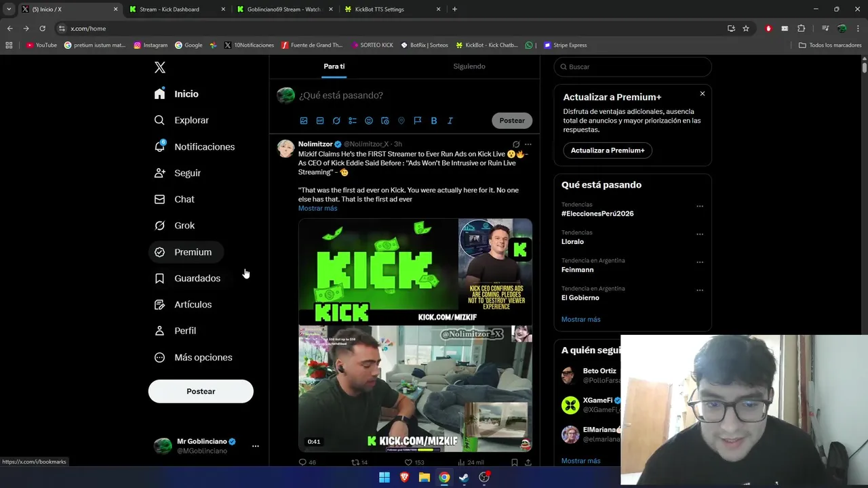The height and width of the screenshot is (488, 868).
Task: Open the X logo home link
Action: (159, 67)
